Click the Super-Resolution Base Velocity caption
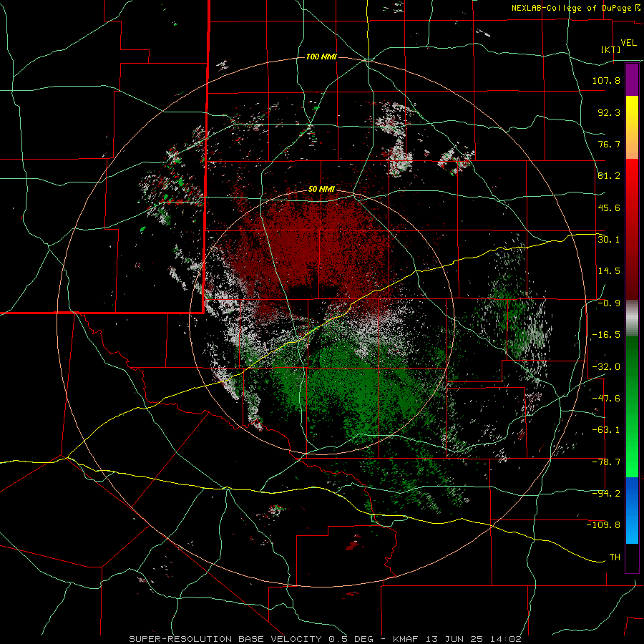This screenshot has height=644, width=644. pyautogui.click(x=326, y=639)
